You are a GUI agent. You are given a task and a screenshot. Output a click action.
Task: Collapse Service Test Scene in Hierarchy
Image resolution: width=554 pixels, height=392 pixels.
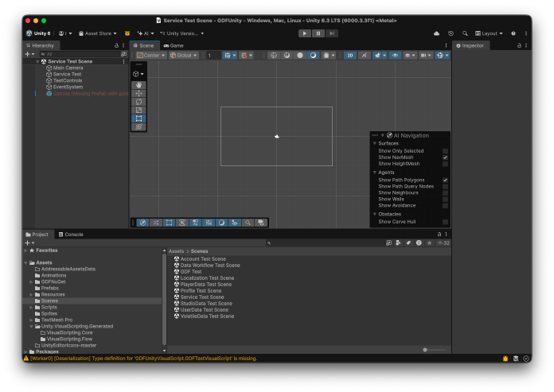[37, 61]
